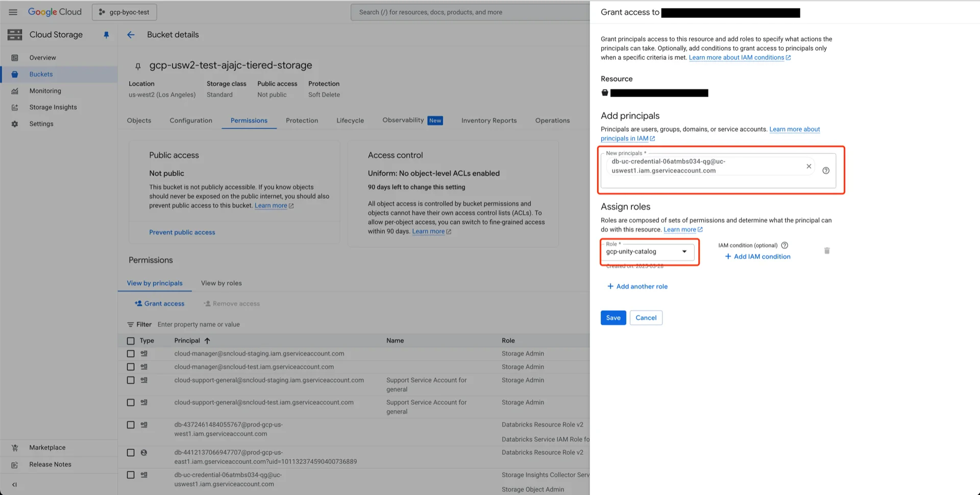Click the resource bucket icon in the panel
This screenshot has height=495, width=980.
[605, 93]
